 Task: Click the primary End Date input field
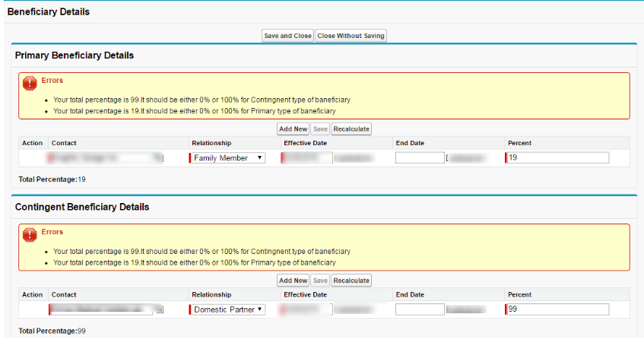pyautogui.click(x=420, y=158)
